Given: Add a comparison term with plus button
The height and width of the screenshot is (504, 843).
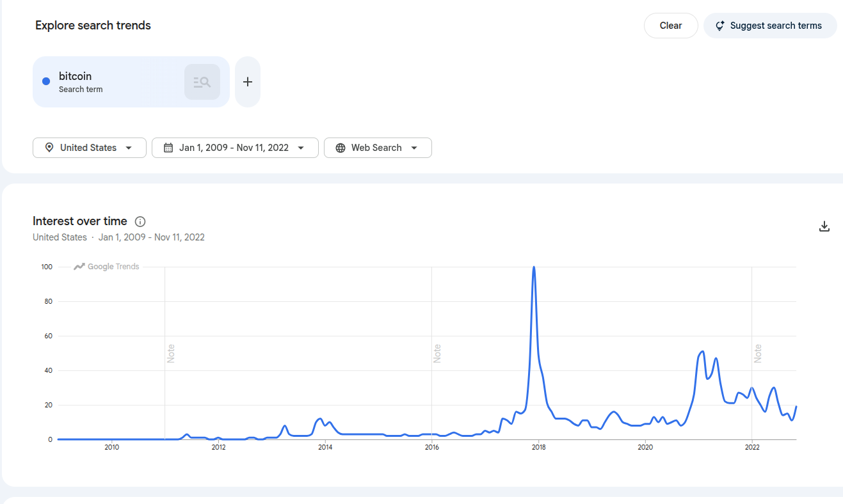Looking at the screenshot, I should click(x=248, y=82).
